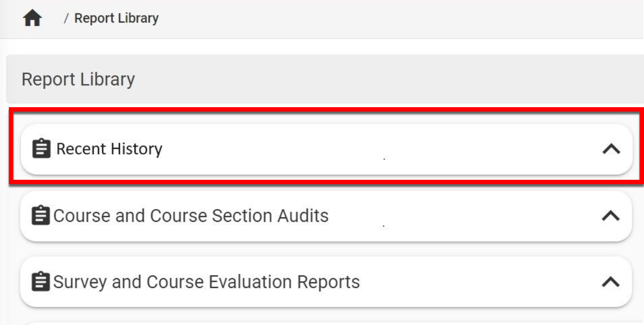Click the Recent History clipboard icon

pos(42,149)
